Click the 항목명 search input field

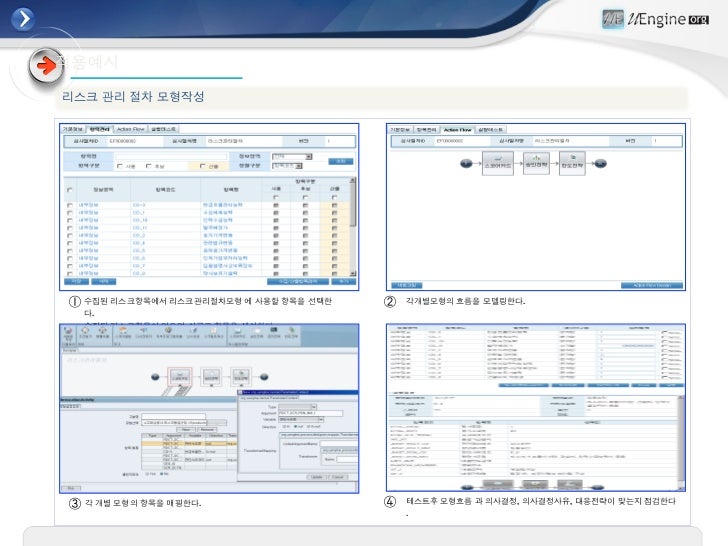[x=171, y=156]
